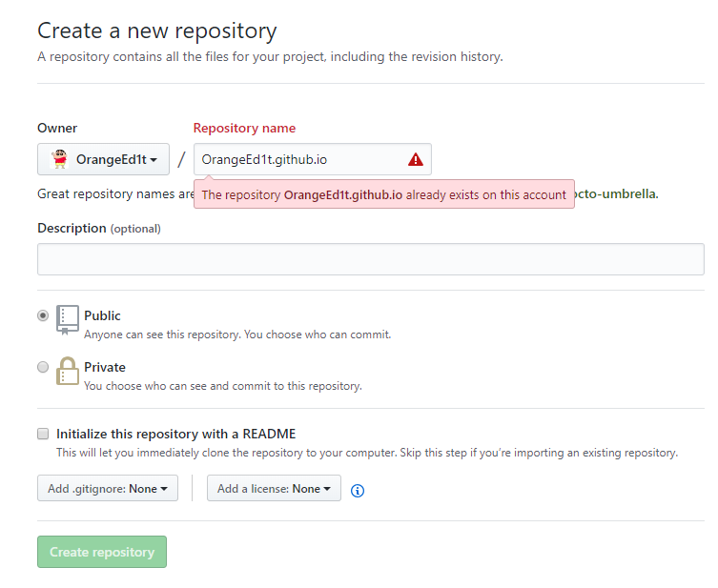
Task: Click the 'already exists' error message tooltip
Action: [x=383, y=194]
